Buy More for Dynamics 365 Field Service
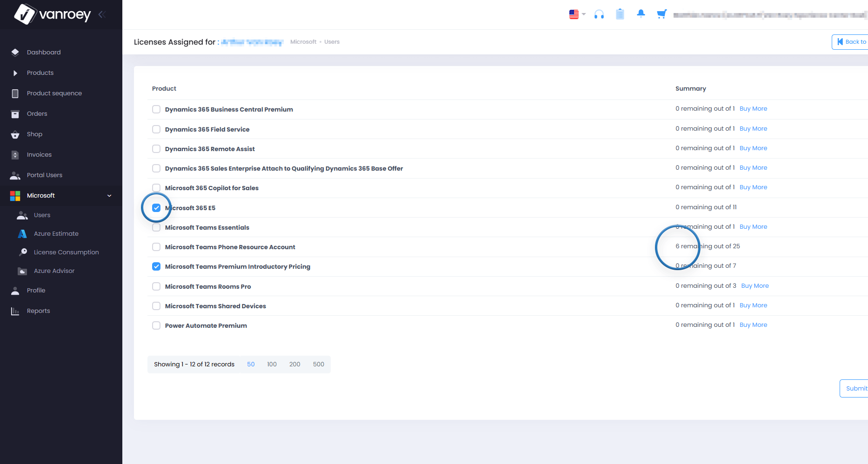Screen dimensions: 868x464 (753, 129)
